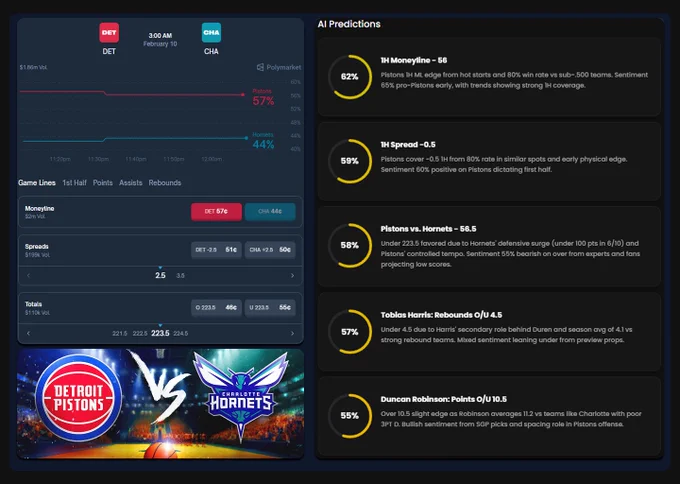Screen dimensions: 680x484
Task: Click the AI Predictions heading
Action: 349,24
